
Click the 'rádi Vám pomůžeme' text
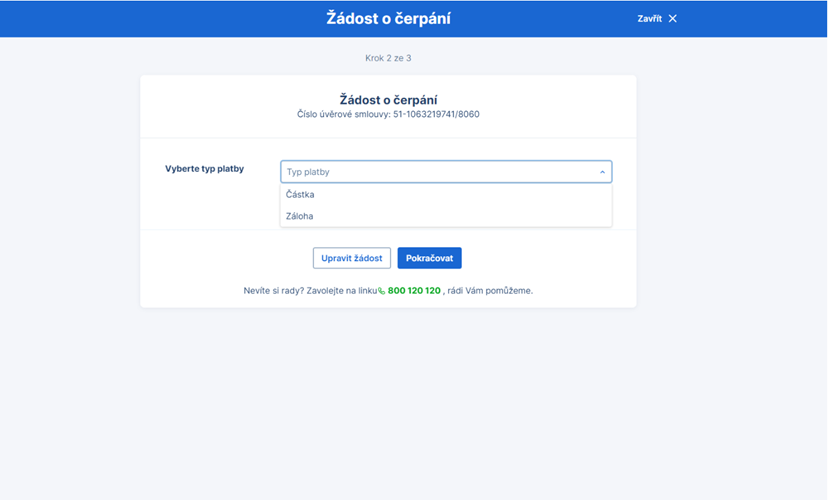[491, 291]
